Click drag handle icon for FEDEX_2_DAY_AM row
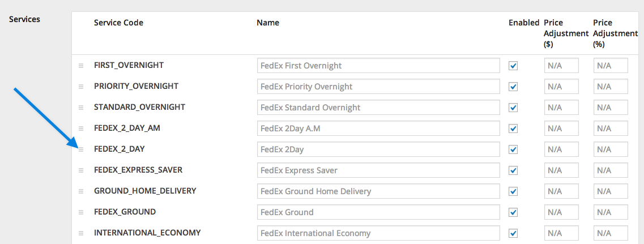 (81, 129)
